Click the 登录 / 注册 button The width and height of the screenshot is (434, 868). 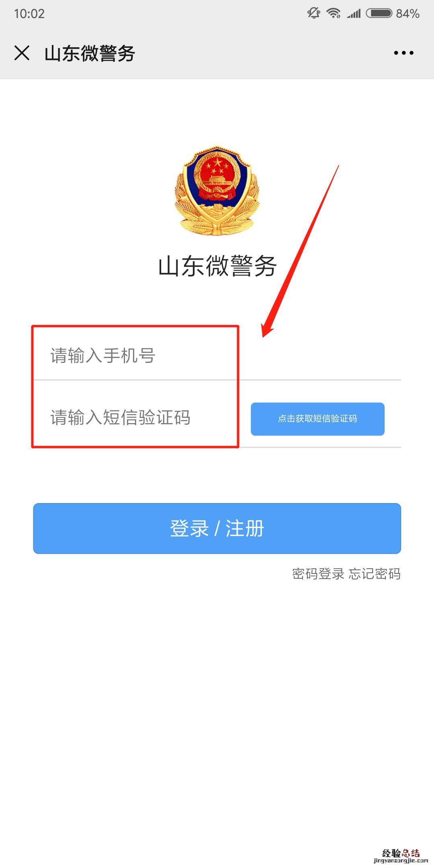pos(217,528)
